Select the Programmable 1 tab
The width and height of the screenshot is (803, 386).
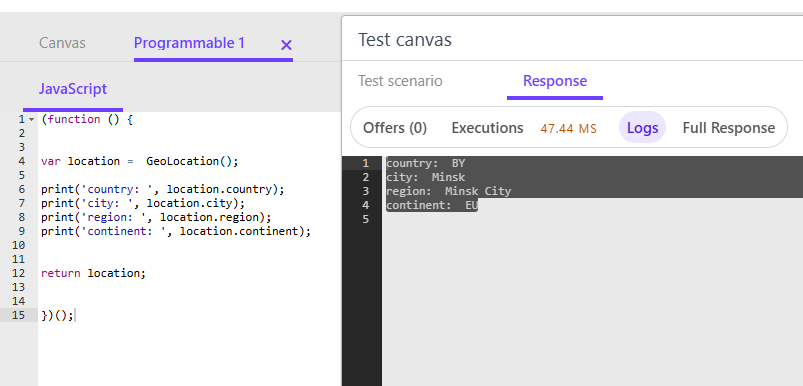189,43
